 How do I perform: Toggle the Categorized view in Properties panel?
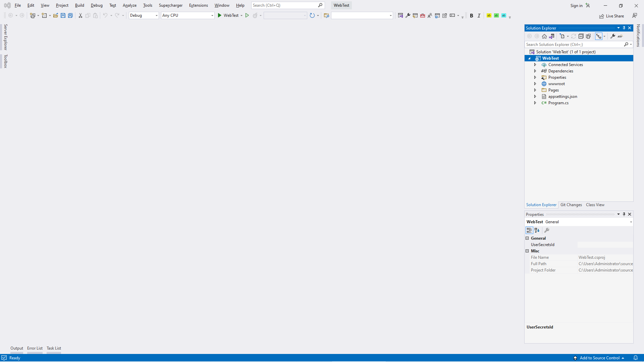[x=529, y=230]
